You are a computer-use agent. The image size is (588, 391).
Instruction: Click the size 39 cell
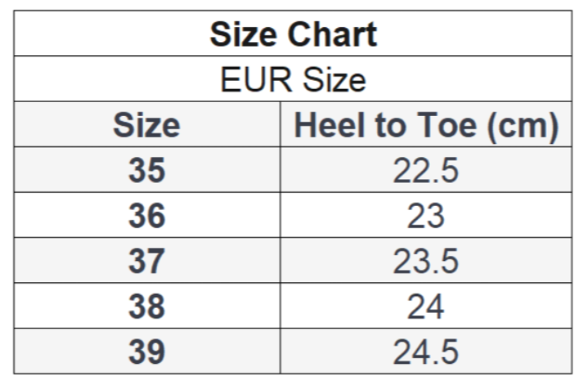tap(147, 352)
